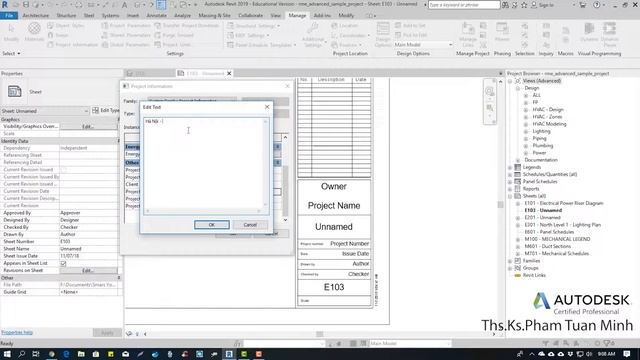Click the Save icon in quick access toolbar

click(26, 5)
